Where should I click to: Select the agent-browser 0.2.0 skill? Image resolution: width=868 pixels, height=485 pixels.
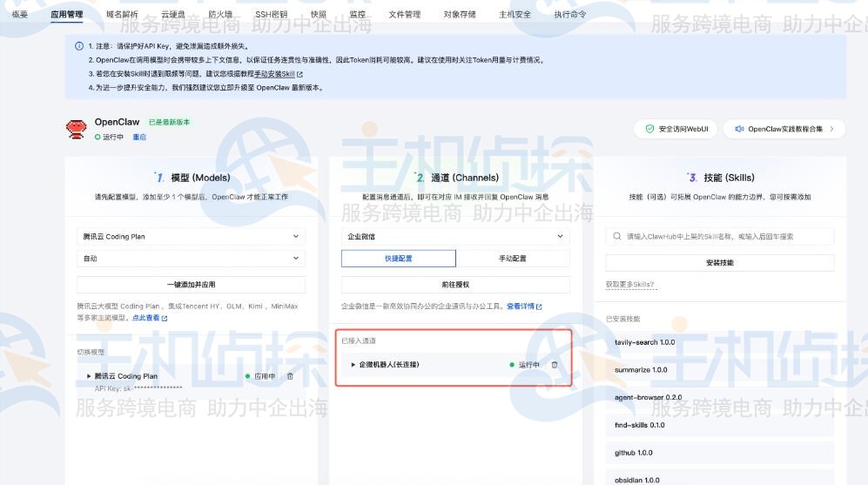720,398
